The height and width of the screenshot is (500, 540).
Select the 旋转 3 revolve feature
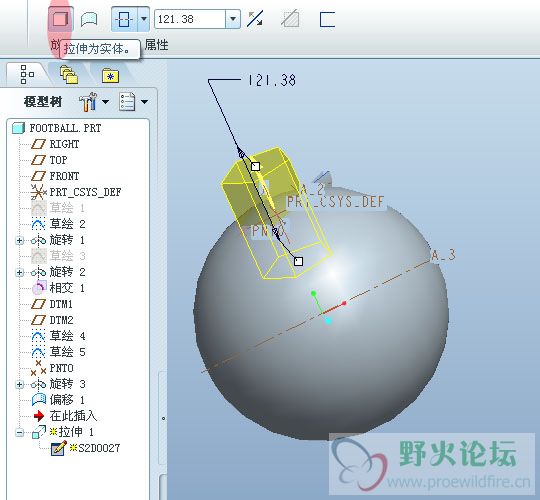tap(67, 384)
